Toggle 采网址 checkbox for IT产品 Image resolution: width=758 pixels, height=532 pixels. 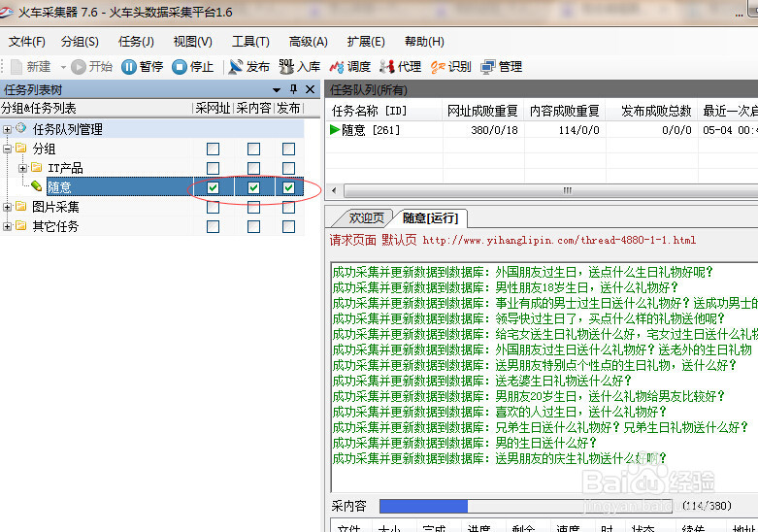pyautogui.click(x=213, y=168)
